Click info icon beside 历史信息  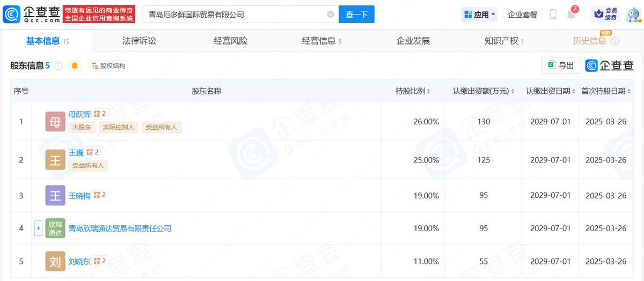pyautogui.click(x=615, y=41)
